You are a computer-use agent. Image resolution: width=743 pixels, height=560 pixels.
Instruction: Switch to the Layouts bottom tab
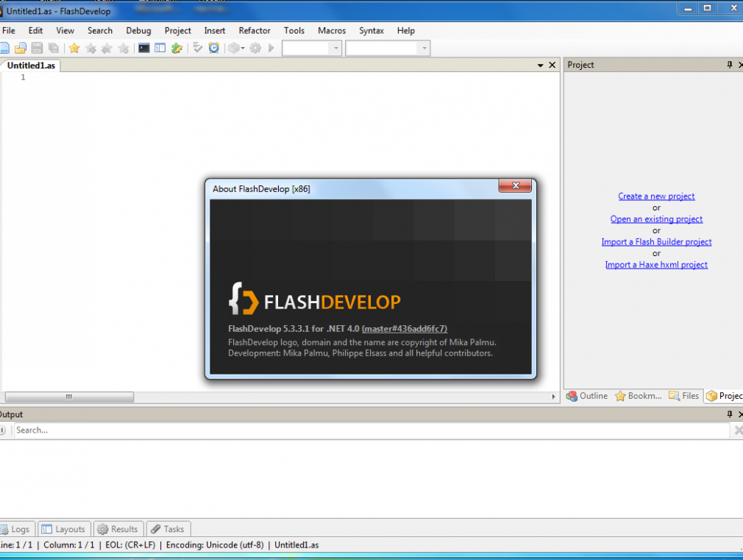(63, 529)
